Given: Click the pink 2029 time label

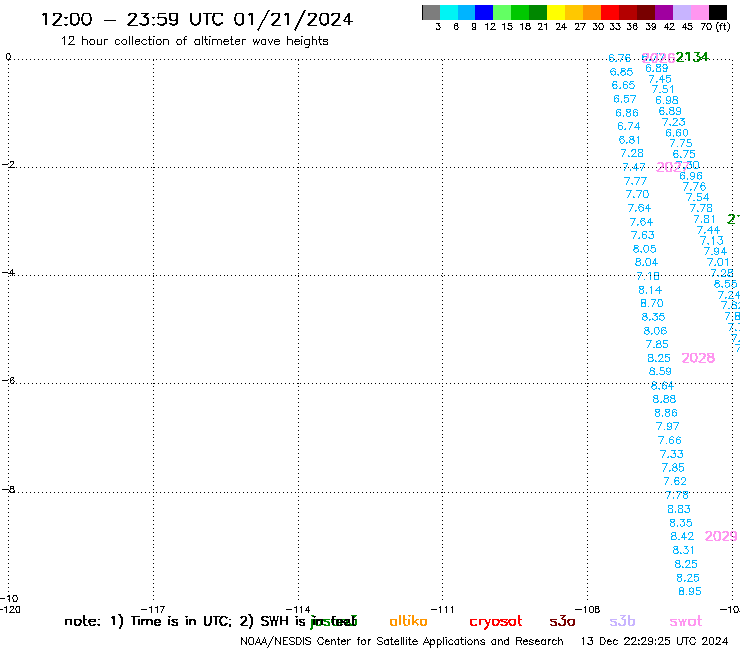Looking at the screenshot, I should tap(721, 536).
